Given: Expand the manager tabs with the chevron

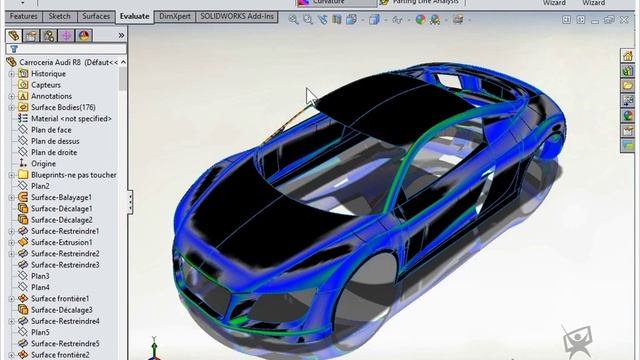Looking at the screenshot, I should pos(121,36).
